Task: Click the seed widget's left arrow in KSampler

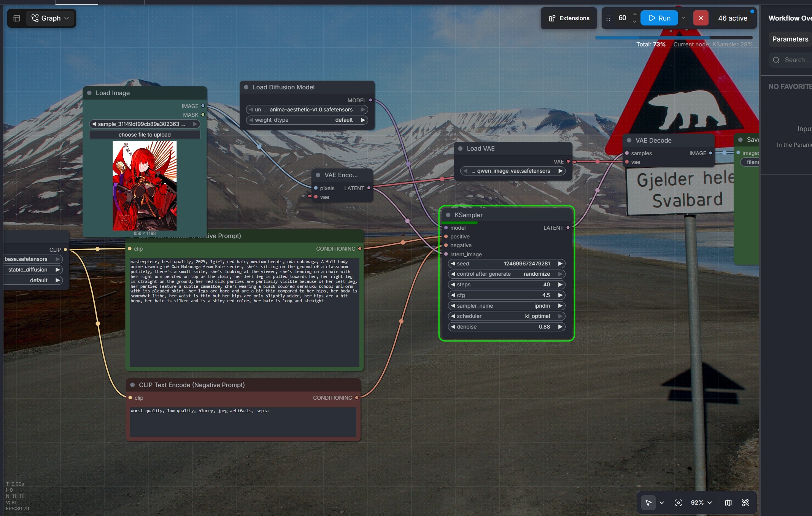Action: point(453,264)
